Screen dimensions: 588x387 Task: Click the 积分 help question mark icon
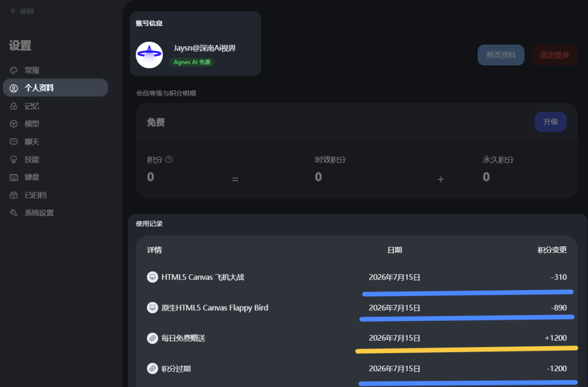click(169, 160)
